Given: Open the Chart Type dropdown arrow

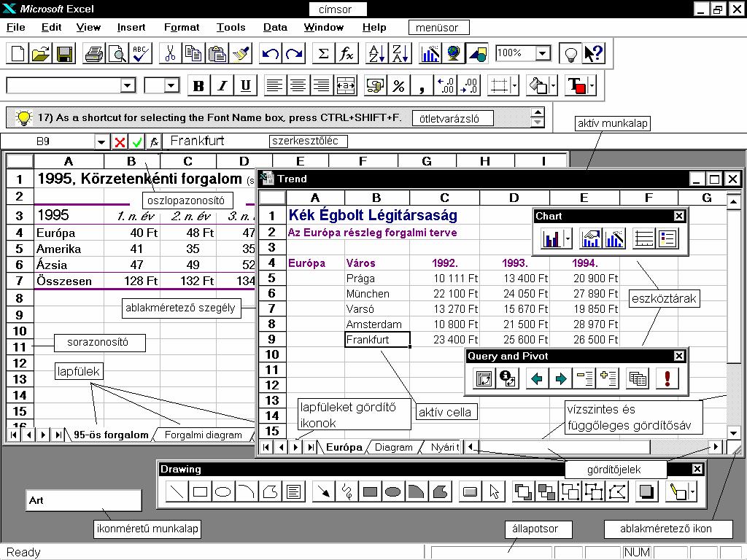Looking at the screenshot, I should (x=568, y=238).
